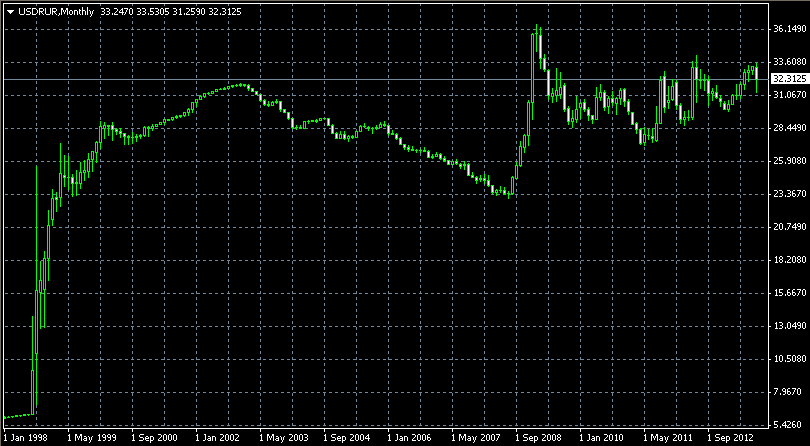The height and width of the screenshot is (446, 810).
Task: Open the chart menu triangle beside USDRUR
Action: point(11,12)
